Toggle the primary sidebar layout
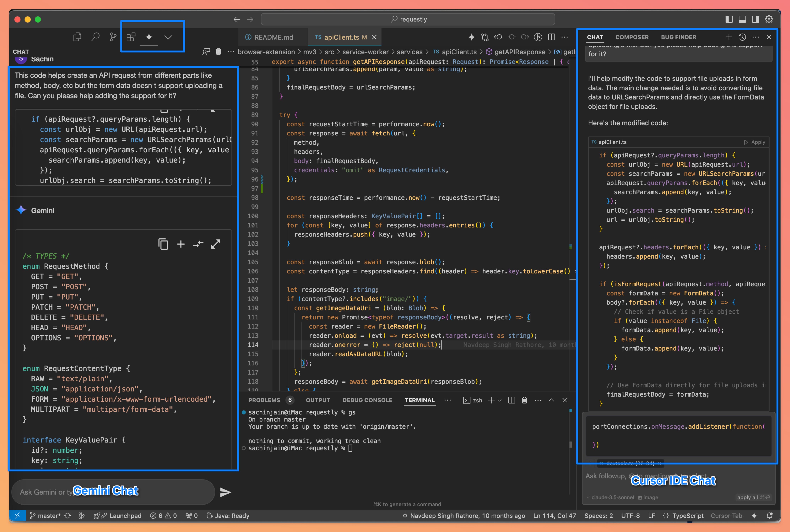The height and width of the screenshot is (532, 790). click(729, 19)
